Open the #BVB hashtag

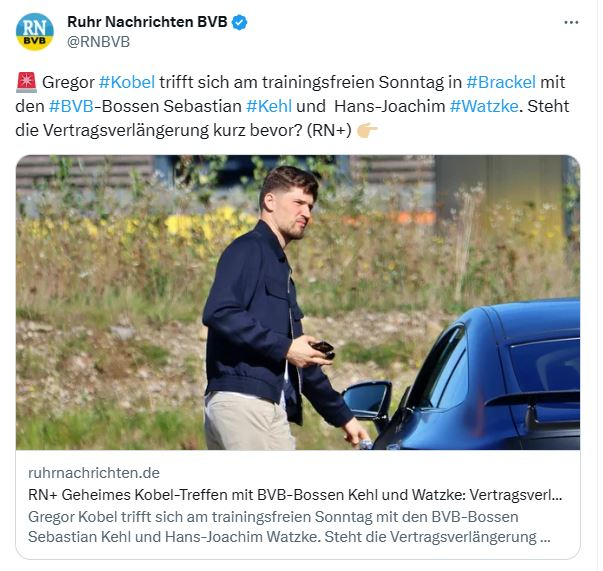(x=71, y=106)
